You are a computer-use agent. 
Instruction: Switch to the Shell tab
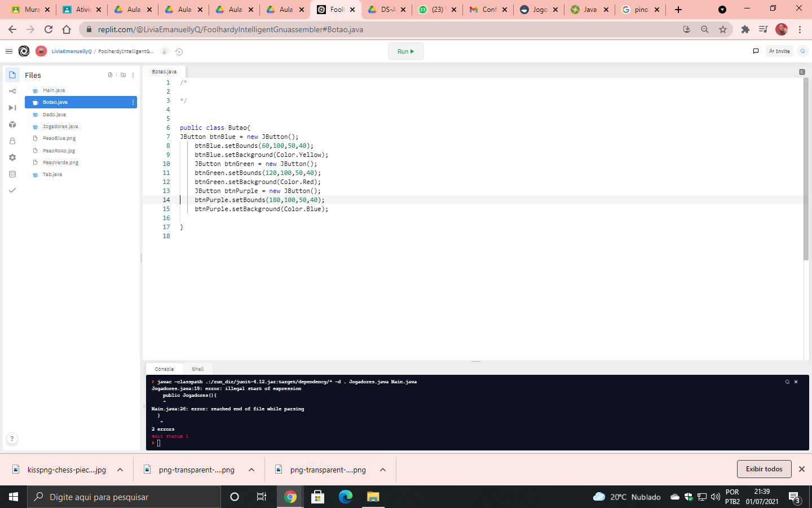[x=197, y=369]
